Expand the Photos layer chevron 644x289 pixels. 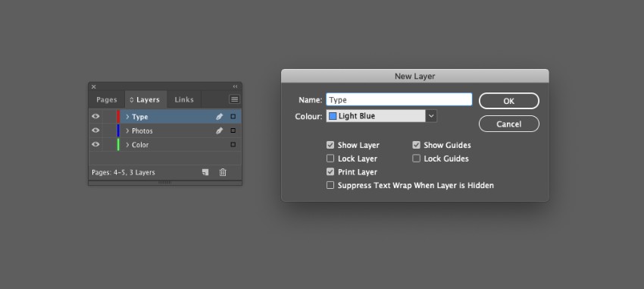point(127,130)
